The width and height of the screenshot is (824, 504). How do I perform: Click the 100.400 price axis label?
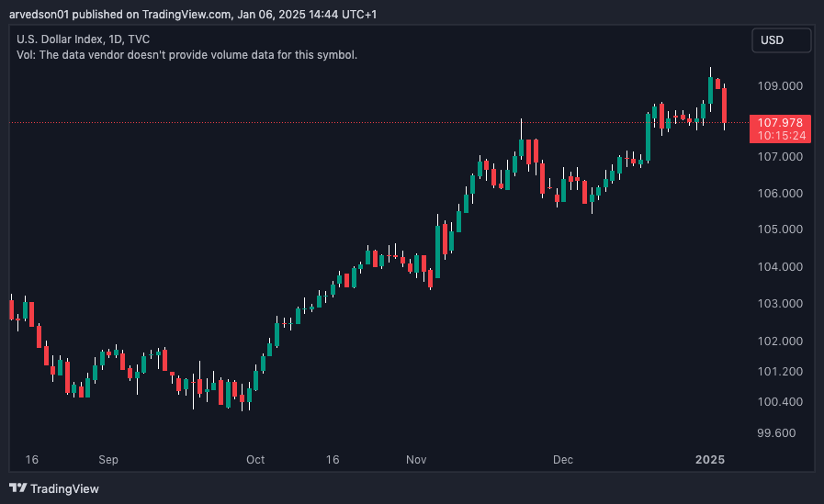780,402
